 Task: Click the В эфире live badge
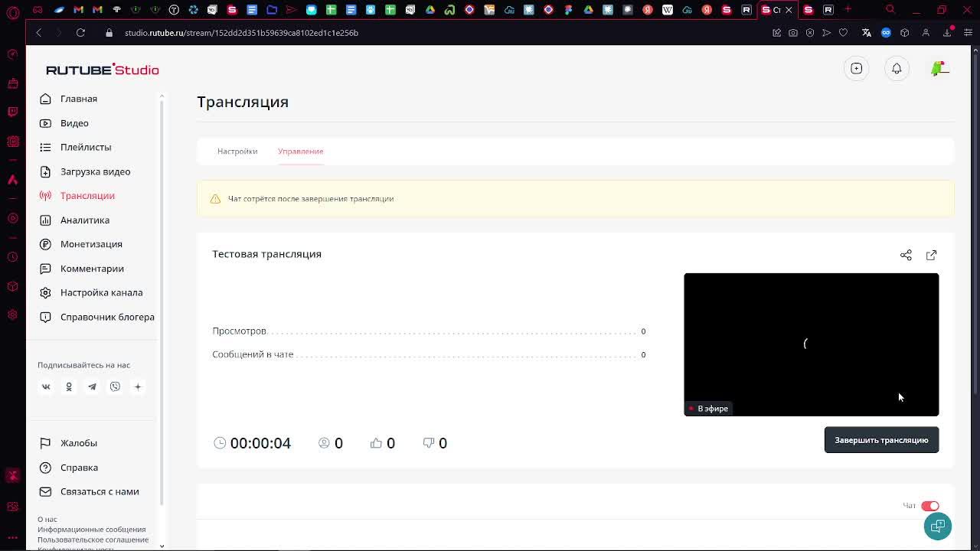click(x=708, y=409)
